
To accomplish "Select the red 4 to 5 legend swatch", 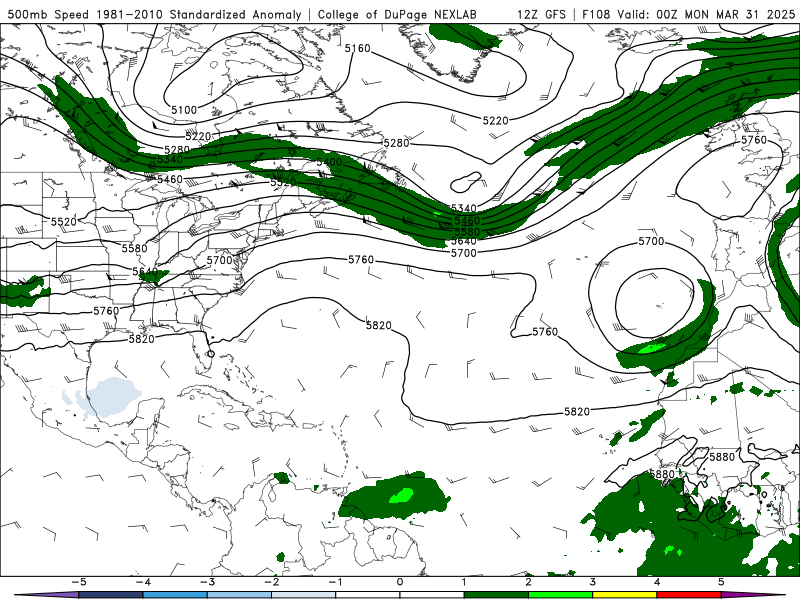I will [x=688, y=595].
